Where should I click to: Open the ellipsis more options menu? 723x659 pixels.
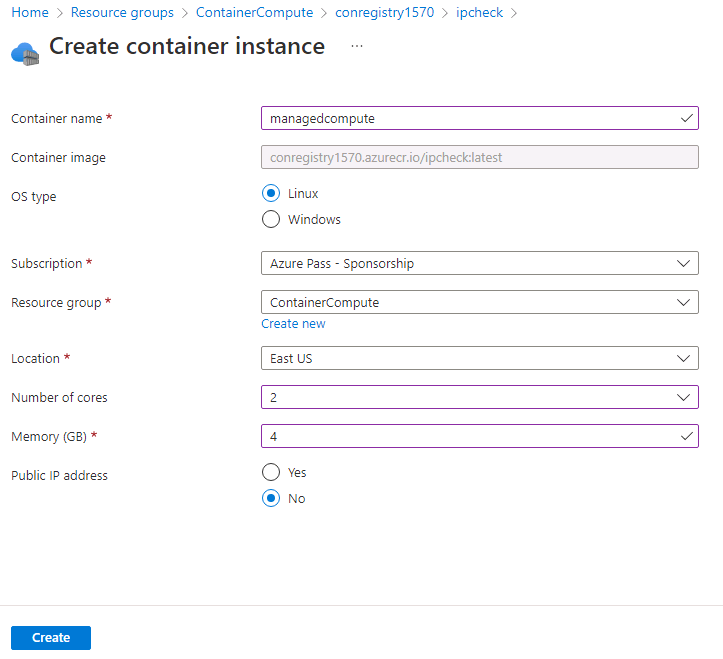tap(357, 46)
